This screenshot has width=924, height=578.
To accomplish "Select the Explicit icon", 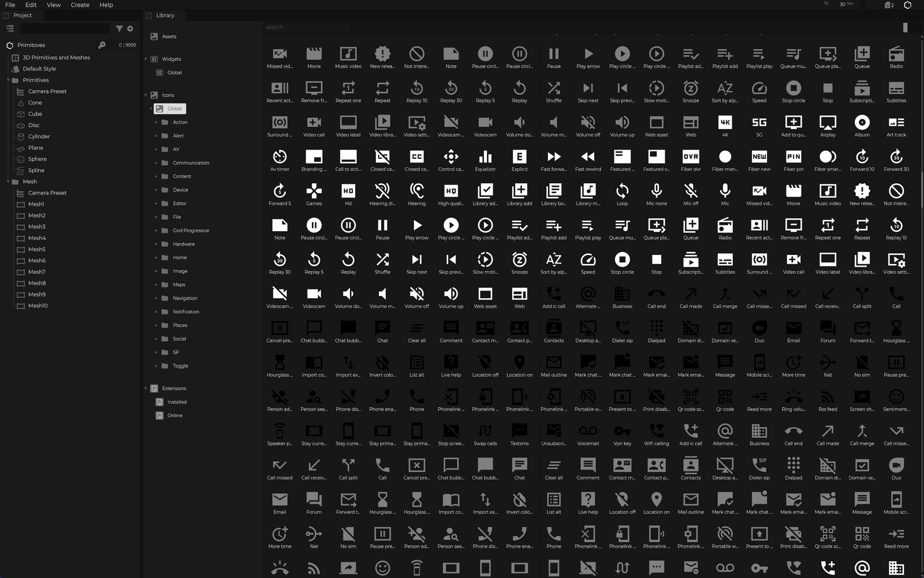I will click(x=519, y=157).
